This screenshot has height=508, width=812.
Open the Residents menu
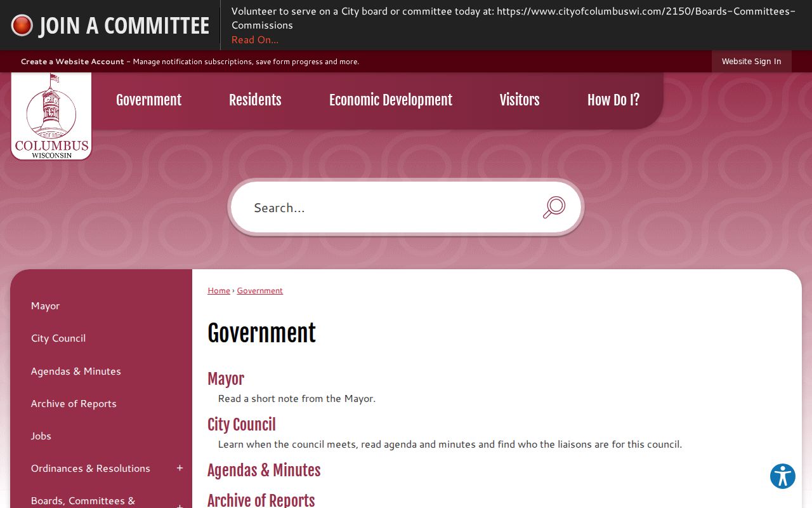[255, 100]
